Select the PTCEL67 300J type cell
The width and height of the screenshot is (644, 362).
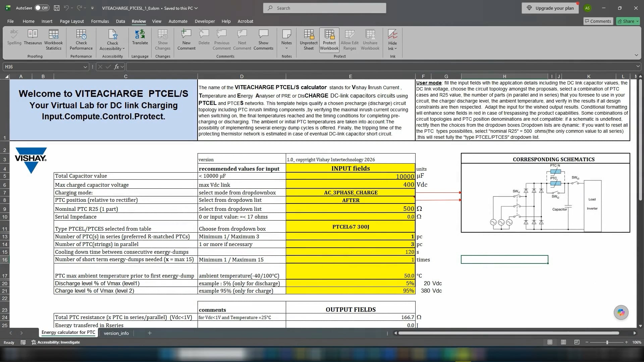pyautogui.click(x=351, y=227)
